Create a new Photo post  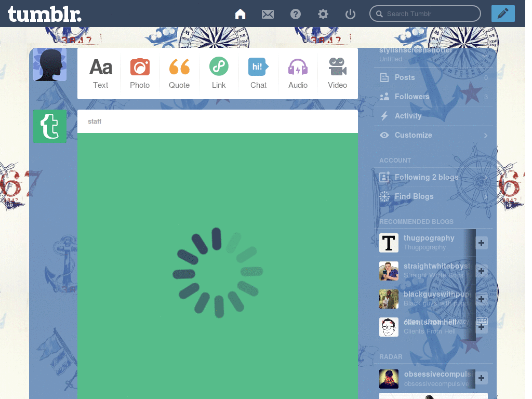tap(140, 74)
